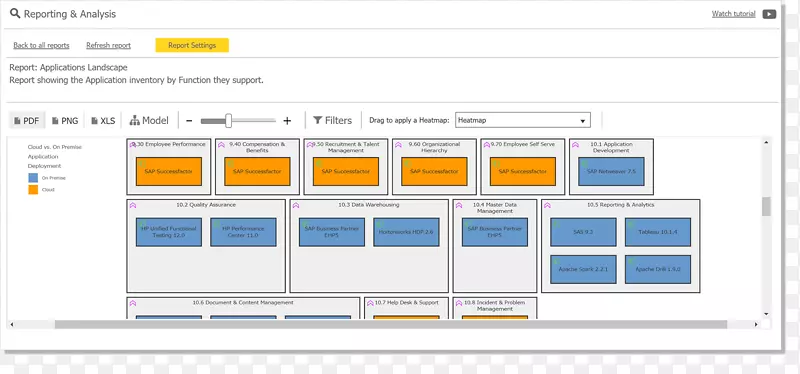Collapse the 10.3 Data Warehousing group
Screen dimensions: 800x374
click(296, 205)
